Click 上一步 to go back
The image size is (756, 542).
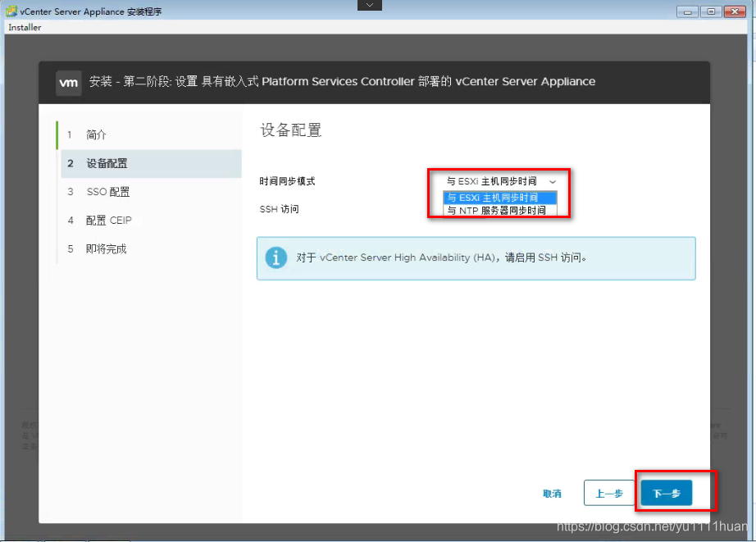(x=609, y=493)
